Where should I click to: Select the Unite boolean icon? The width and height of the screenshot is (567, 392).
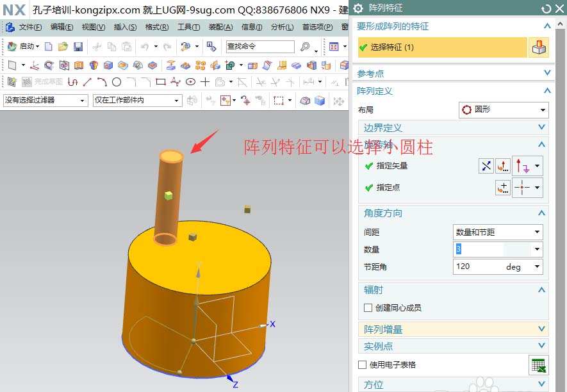pyautogui.click(x=230, y=65)
